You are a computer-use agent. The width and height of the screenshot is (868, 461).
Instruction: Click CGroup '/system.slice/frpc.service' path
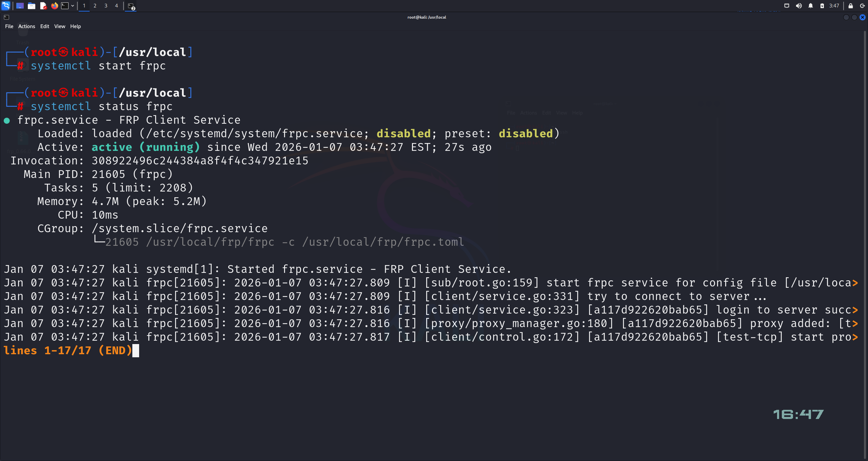(x=180, y=228)
